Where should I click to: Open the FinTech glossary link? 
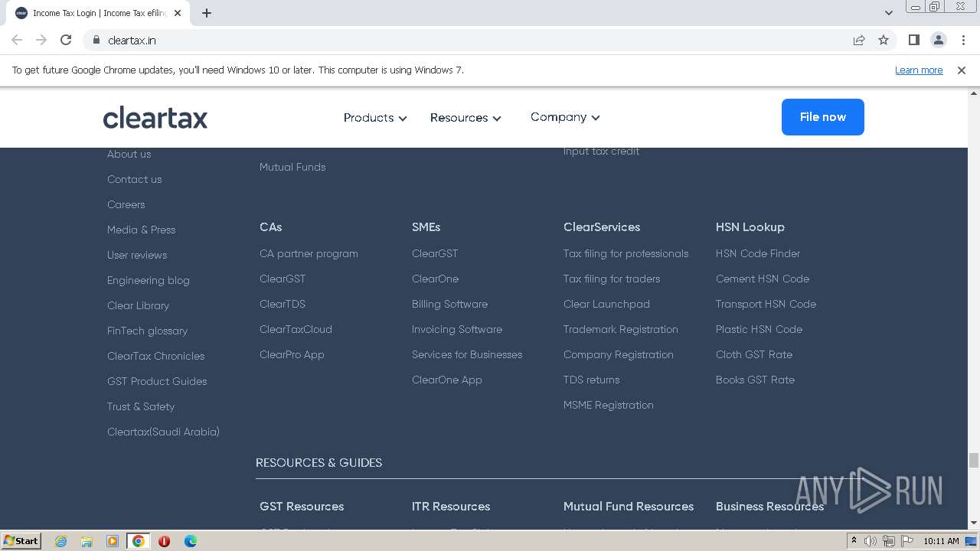tap(147, 331)
